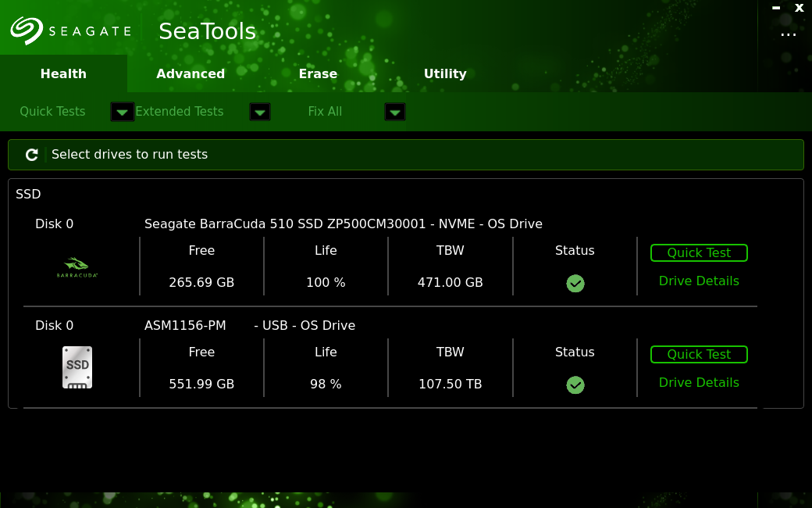Image resolution: width=812 pixels, height=508 pixels.
Task: Switch to the Erase tab
Action: (318, 74)
